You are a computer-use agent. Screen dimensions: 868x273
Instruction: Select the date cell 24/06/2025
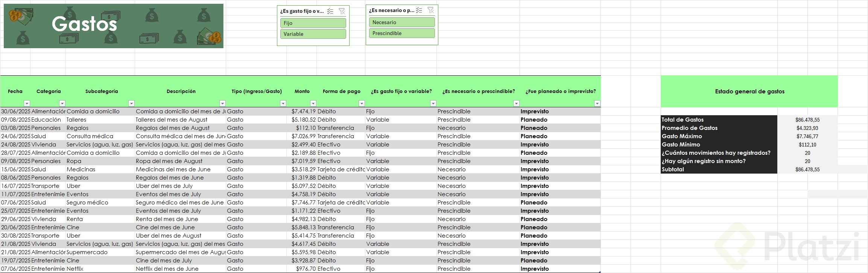coord(15,136)
